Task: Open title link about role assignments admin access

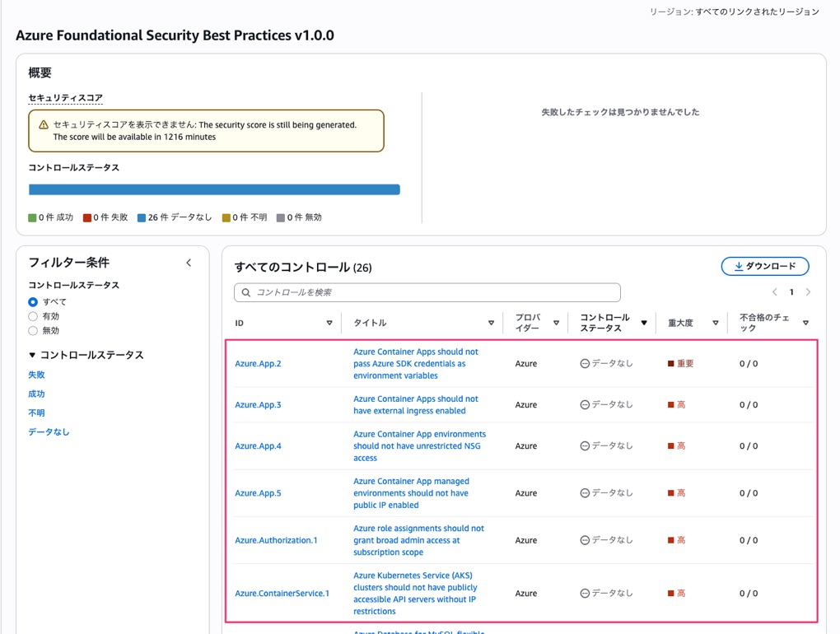Action: pyautogui.click(x=418, y=540)
